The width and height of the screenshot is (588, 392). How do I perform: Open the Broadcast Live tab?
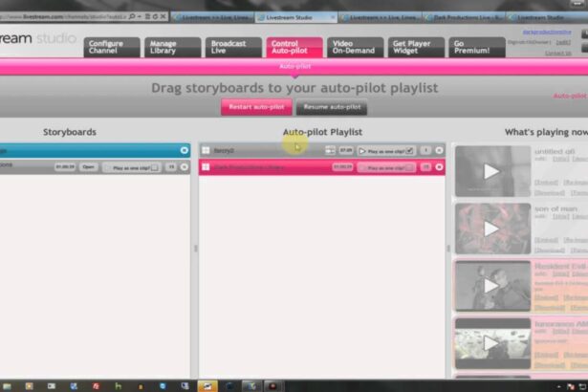click(x=233, y=47)
